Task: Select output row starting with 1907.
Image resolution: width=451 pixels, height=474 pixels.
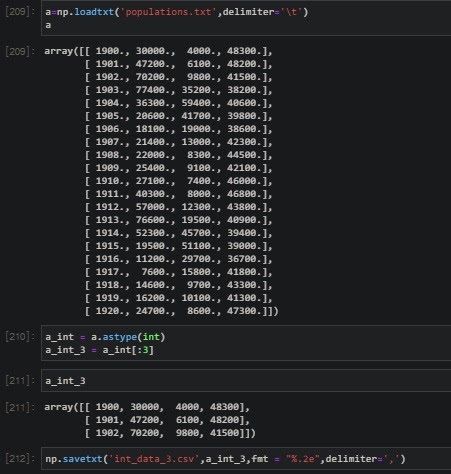Action: coord(179,142)
